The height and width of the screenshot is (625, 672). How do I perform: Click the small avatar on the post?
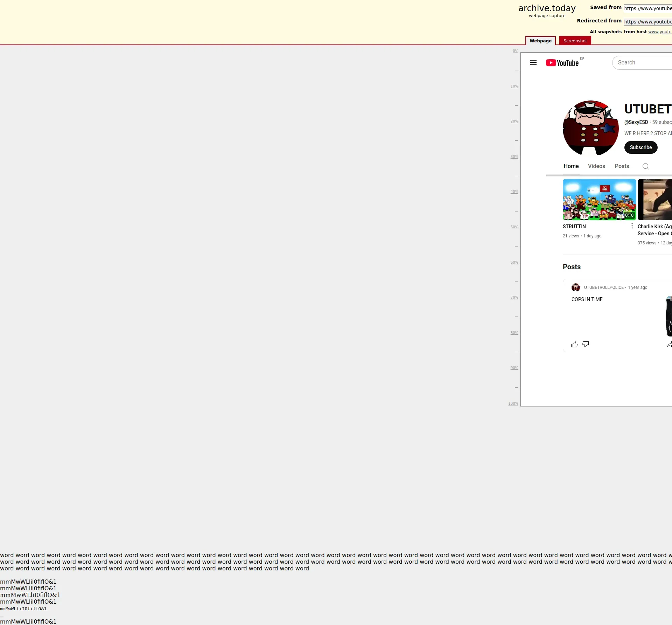click(x=576, y=287)
